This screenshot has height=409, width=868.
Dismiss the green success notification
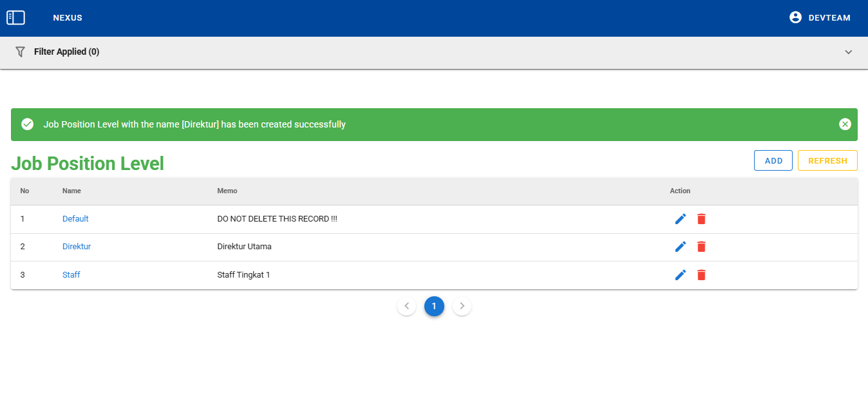tap(845, 124)
